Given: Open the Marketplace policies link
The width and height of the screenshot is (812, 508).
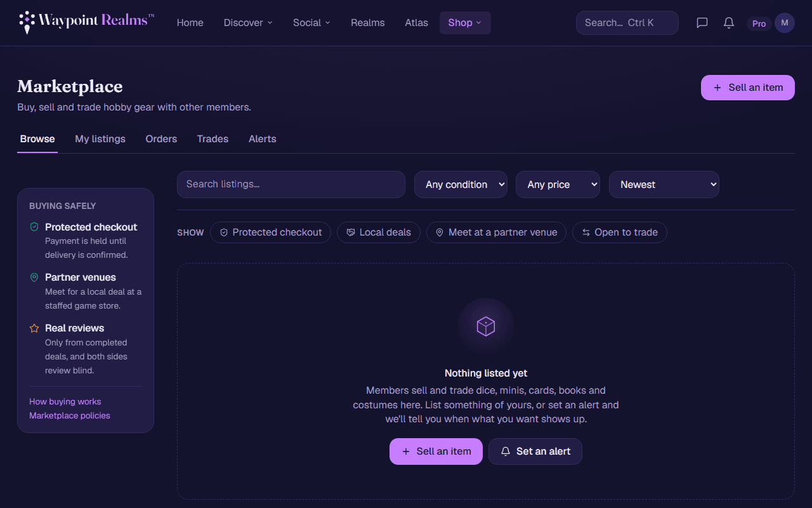Looking at the screenshot, I should coord(70,415).
